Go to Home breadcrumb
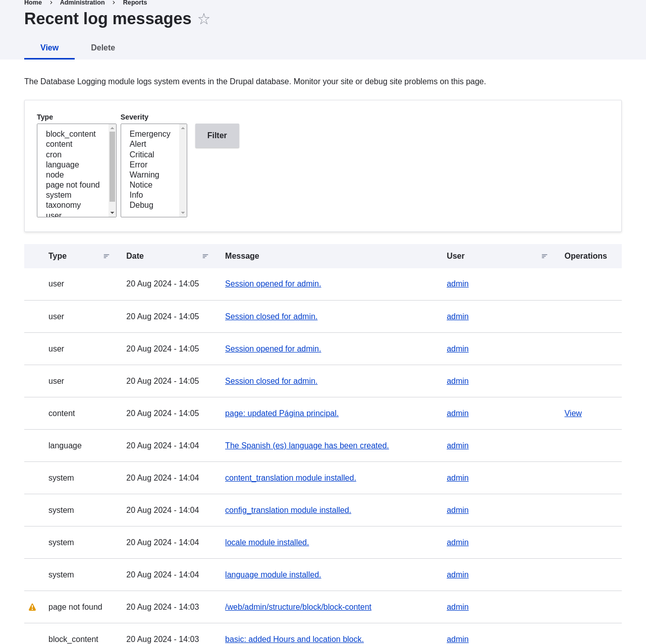 coord(33,3)
